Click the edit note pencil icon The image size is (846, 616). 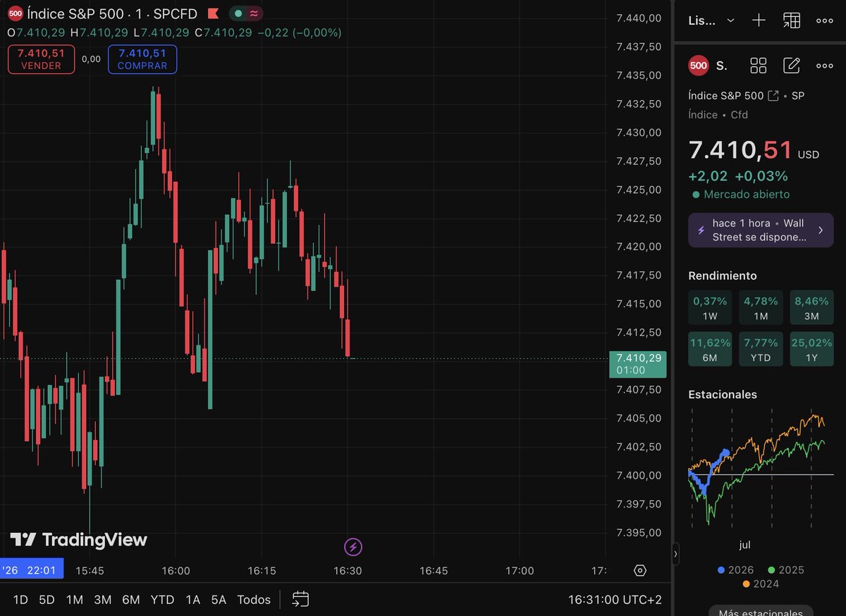792,66
